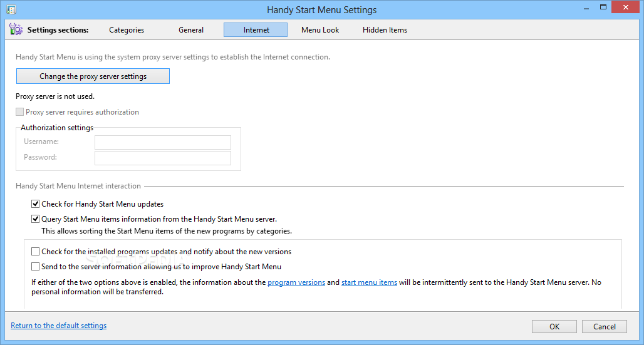Click the 'Password:' label

(x=40, y=157)
